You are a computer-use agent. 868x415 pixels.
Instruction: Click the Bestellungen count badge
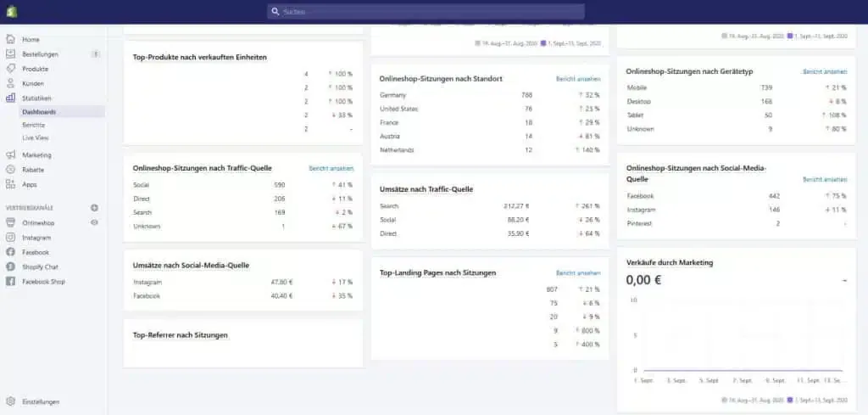coord(96,54)
